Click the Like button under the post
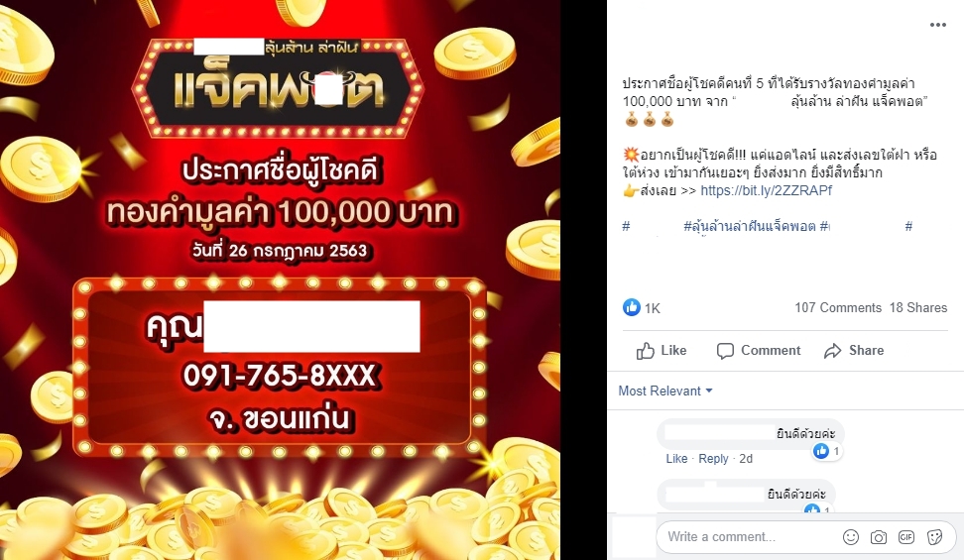The width and height of the screenshot is (964, 560). click(662, 351)
